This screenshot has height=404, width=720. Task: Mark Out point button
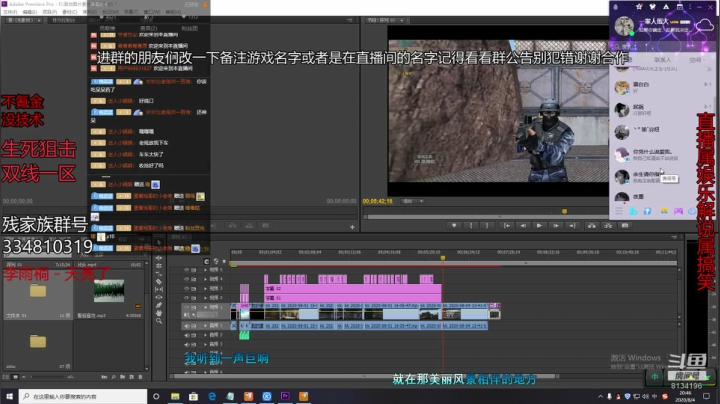487,225
